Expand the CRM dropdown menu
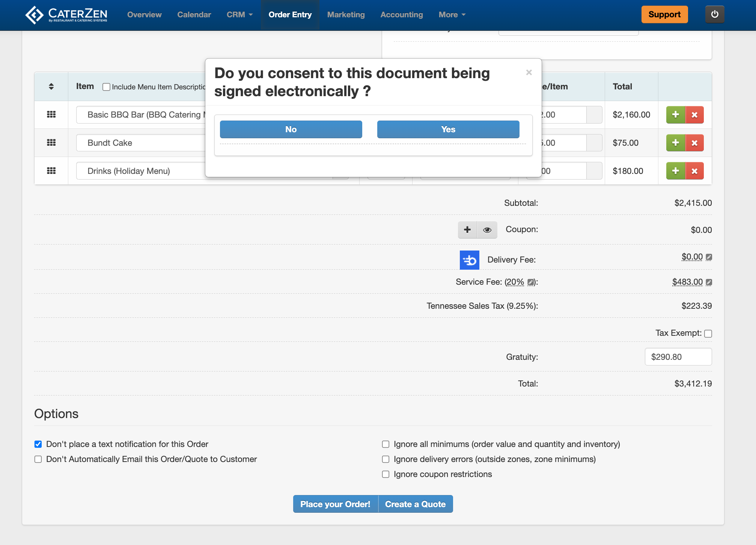The height and width of the screenshot is (545, 756). point(239,15)
